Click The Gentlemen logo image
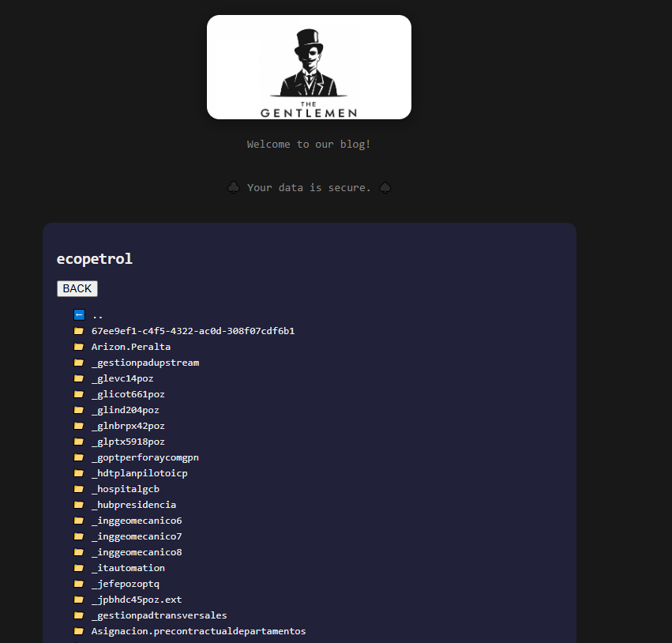Screen dimensions: 672x643 309,67
